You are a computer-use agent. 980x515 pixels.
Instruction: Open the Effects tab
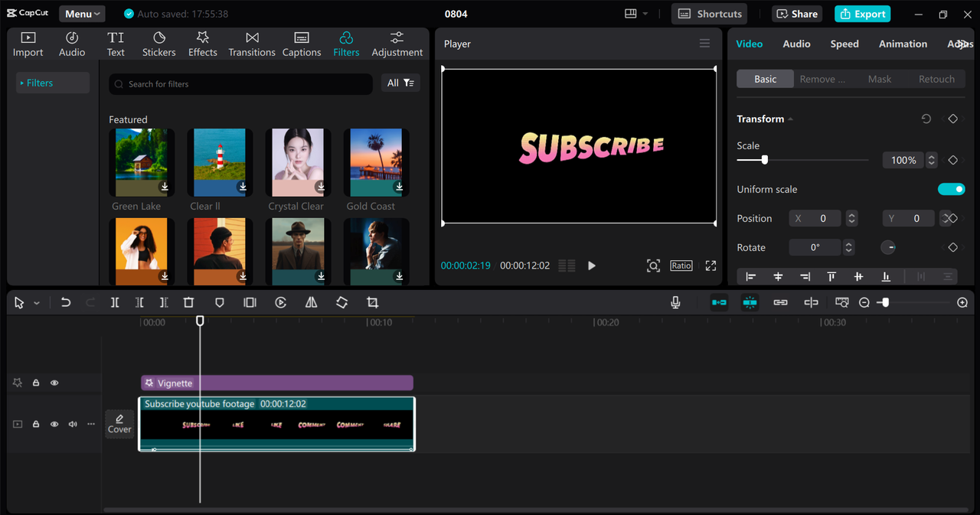pyautogui.click(x=203, y=44)
